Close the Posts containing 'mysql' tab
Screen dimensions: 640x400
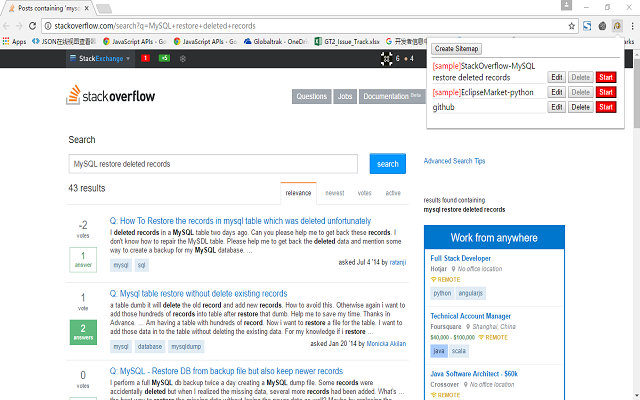[87, 8]
